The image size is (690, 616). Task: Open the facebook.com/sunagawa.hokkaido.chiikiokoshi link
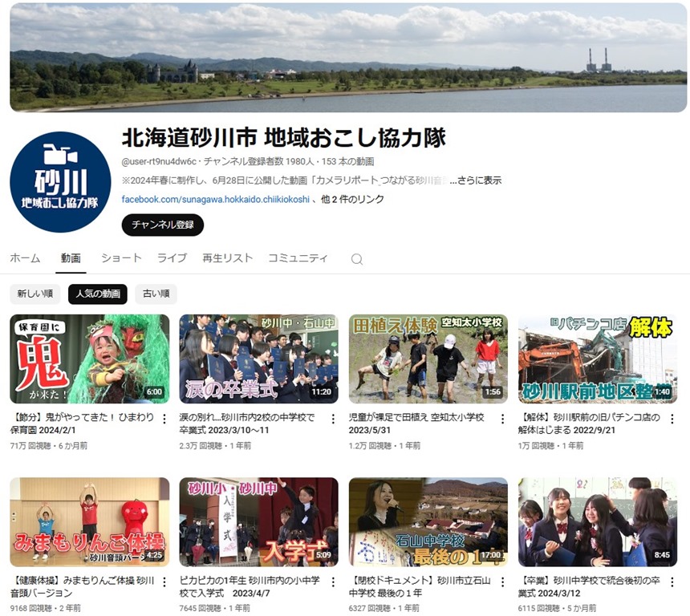[x=215, y=199]
